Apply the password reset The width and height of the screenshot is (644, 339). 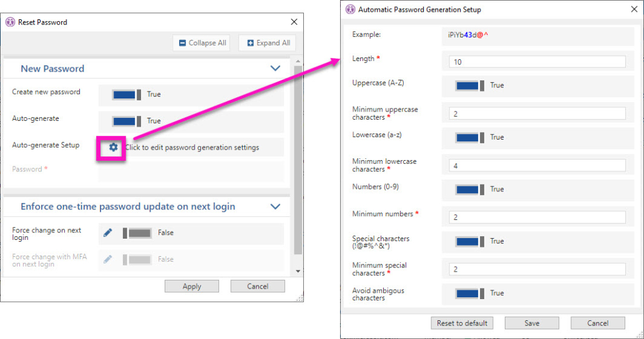[192, 286]
